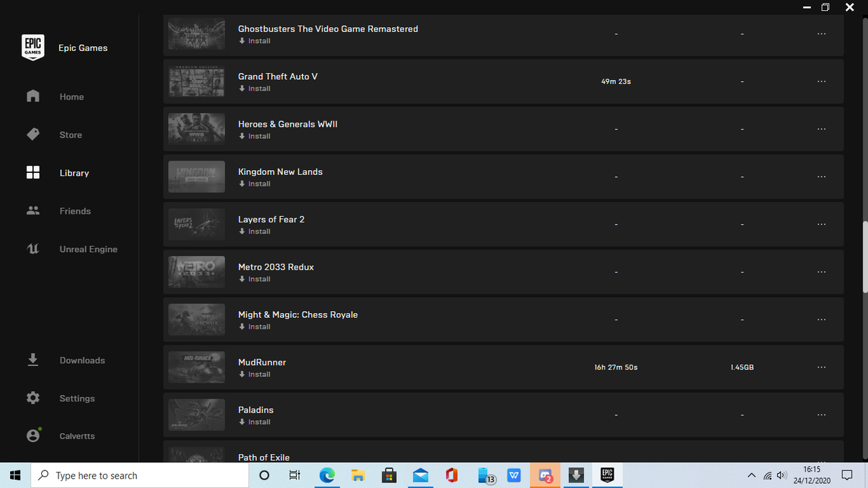Click the 'Heroes & Generals WWII' title
The width and height of the screenshot is (868, 488).
click(288, 124)
